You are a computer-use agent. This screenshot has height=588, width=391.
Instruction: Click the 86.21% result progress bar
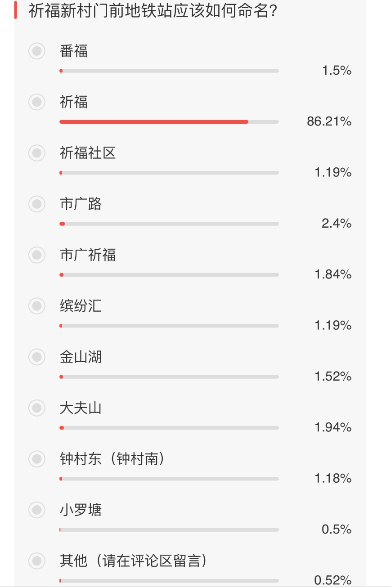[x=169, y=122]
